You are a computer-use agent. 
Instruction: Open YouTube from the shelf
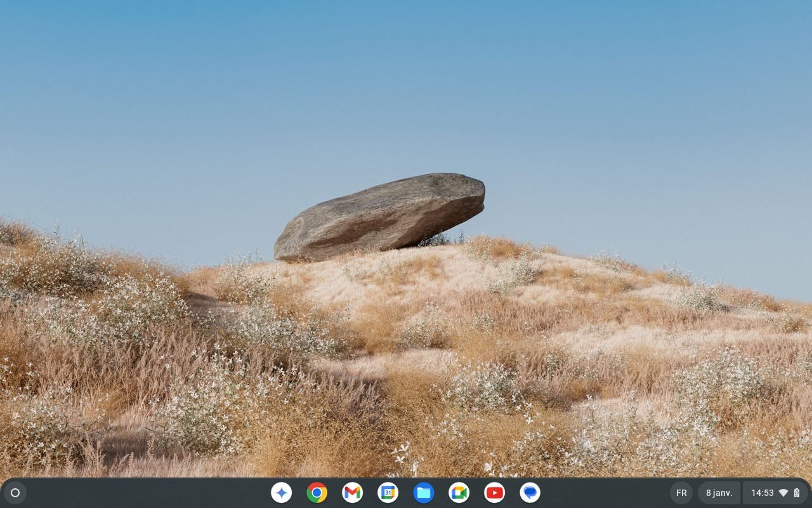click(495, 493)
